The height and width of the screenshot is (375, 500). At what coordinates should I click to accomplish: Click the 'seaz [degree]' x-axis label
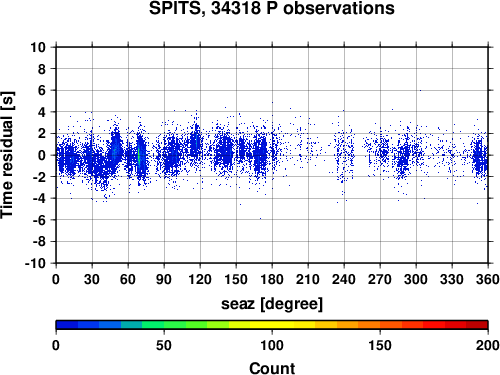click(272, 304)
